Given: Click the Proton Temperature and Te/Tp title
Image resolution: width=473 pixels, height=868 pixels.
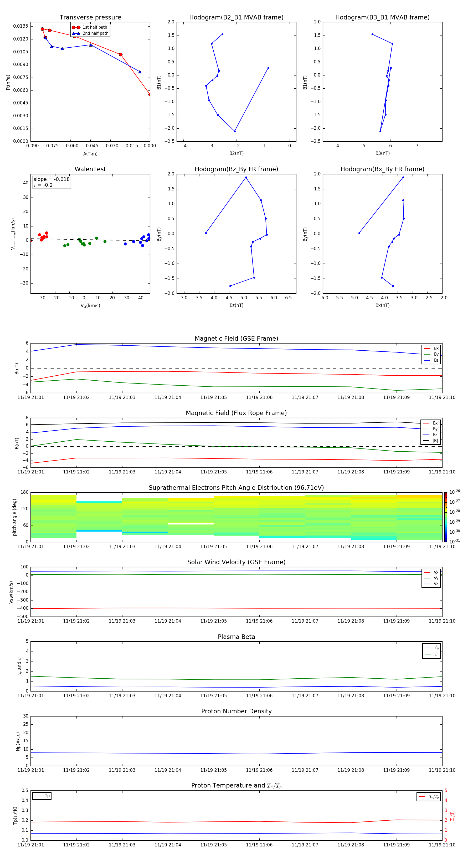Looking at the screenshot, I should point(236,786).
